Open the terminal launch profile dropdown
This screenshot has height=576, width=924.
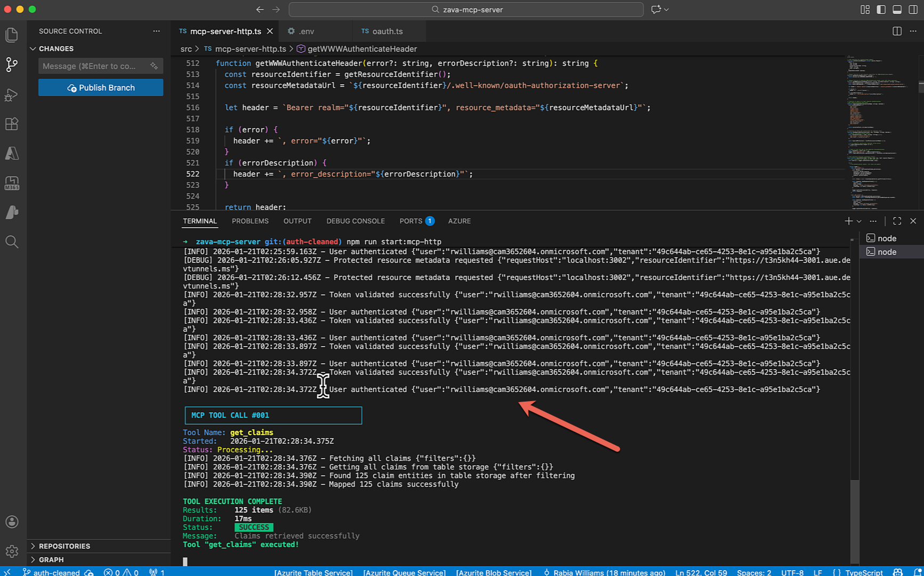(x=858, y=220)
